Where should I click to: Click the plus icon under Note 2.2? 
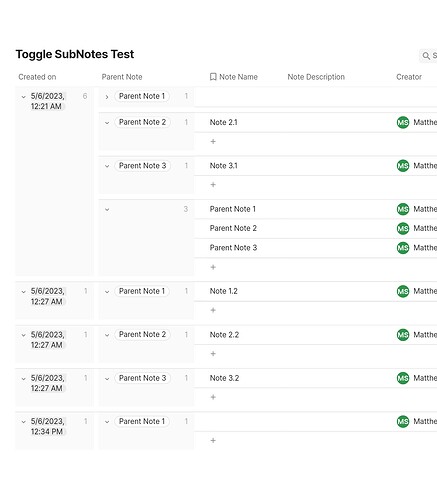pyautogui.click(x=213, y=354)
